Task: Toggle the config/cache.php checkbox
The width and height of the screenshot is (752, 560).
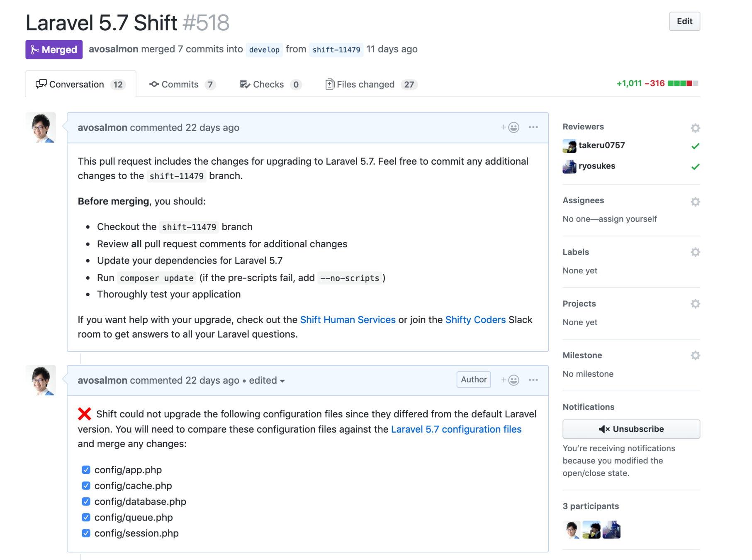Action: [86, 485]
